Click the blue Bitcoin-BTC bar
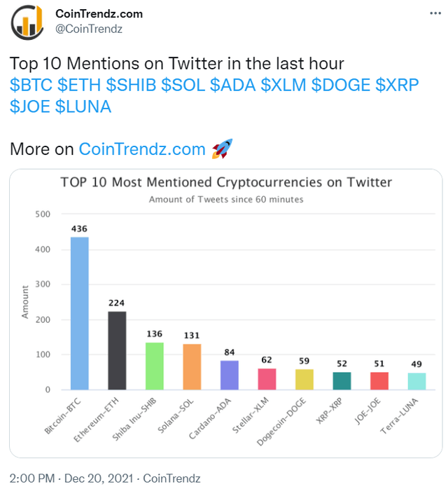448x489 pixels. click(79, 312)
